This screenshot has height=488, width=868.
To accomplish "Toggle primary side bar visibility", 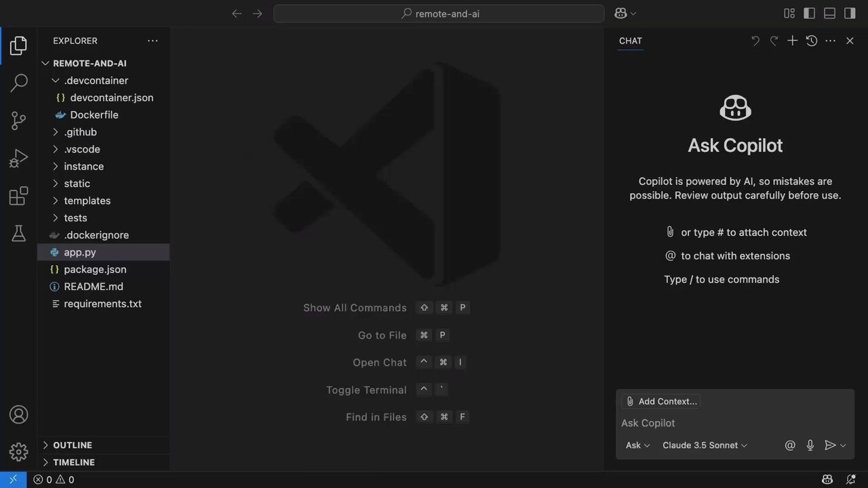I will coord(809,13).
